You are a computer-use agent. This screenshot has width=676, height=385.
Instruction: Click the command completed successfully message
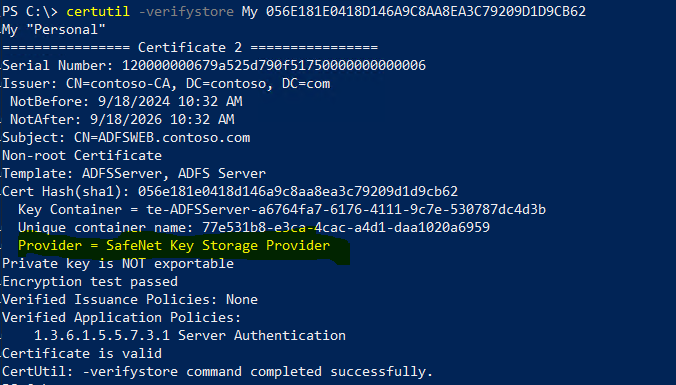(217, 372)
